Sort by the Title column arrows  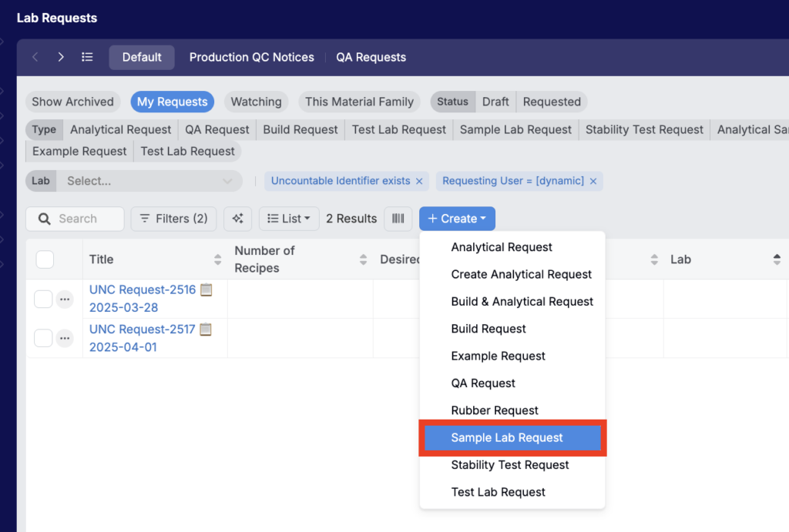click(x=218, y=259)
